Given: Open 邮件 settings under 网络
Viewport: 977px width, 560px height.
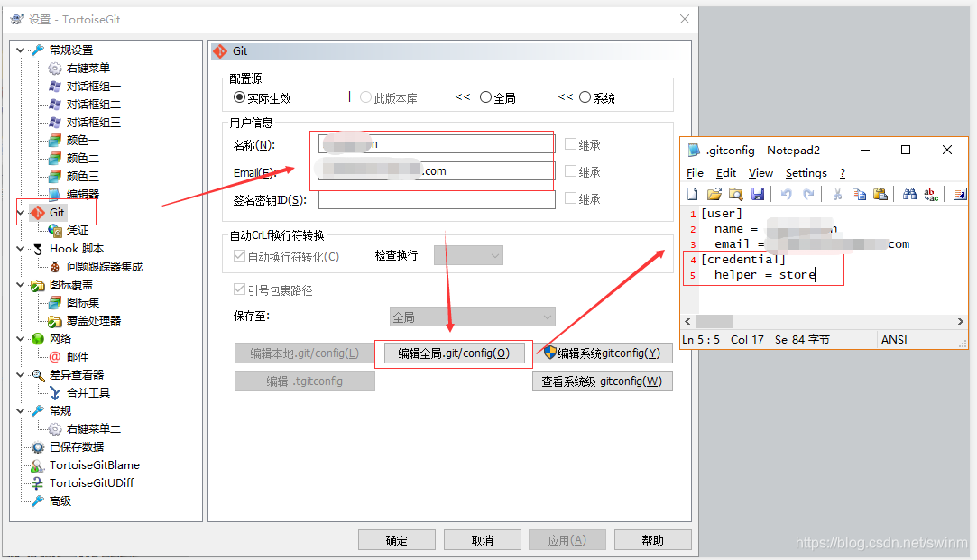Looking at the screenshot, I should click(x=78, y=357).
